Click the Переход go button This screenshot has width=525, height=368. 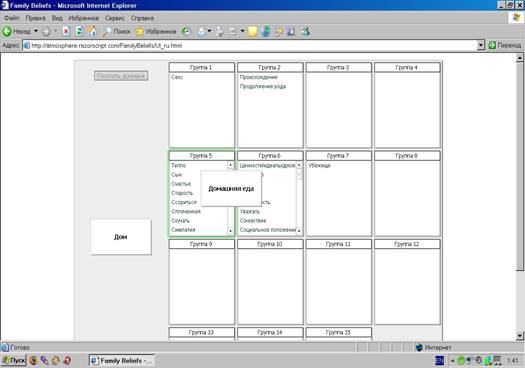click(505, 45)
